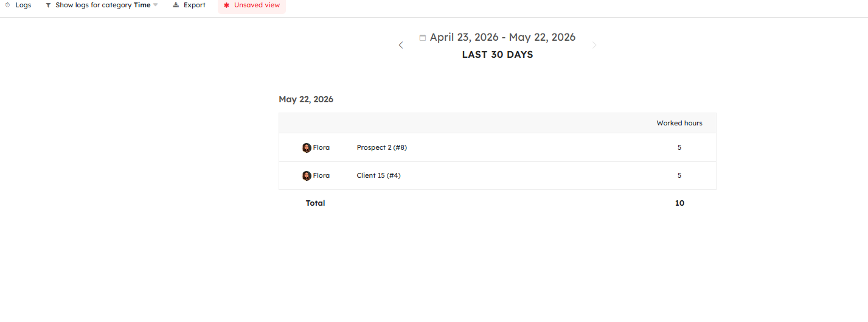Click the LAST 30 DAYS label
Screen dimensions: 868x322
pos(498,55)
